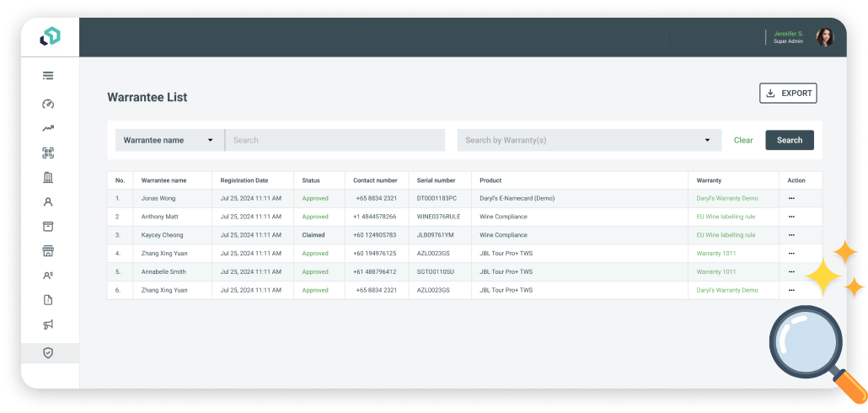Open action menu for row number 6
Screen dimensions: 868x413
pos(791,290)
